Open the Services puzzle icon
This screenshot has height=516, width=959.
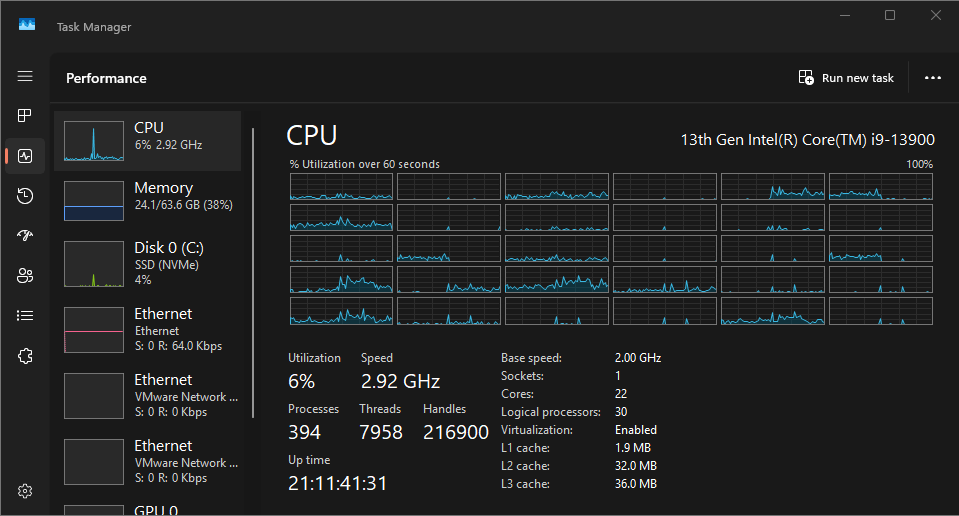click(x=25, y=356)
